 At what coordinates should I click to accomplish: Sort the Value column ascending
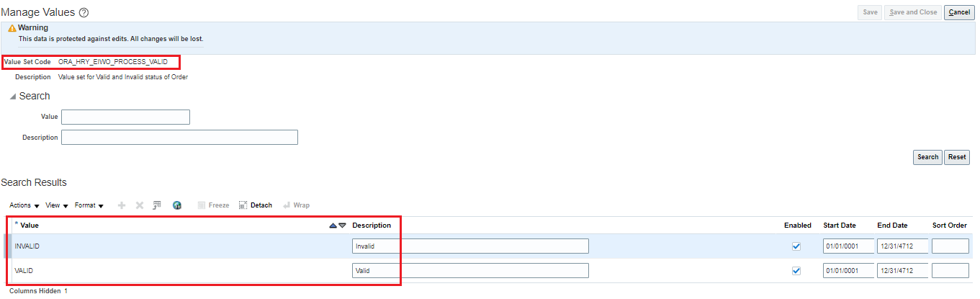333,226
